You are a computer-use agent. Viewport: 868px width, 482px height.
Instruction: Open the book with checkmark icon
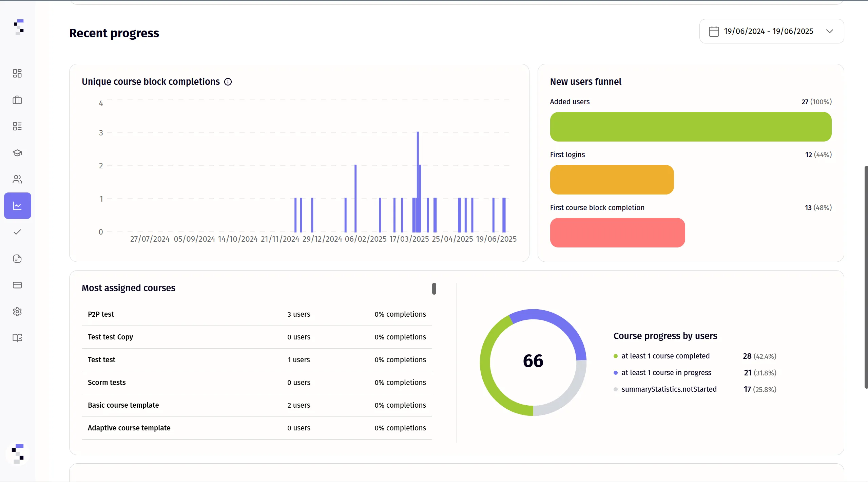(17, 338)
